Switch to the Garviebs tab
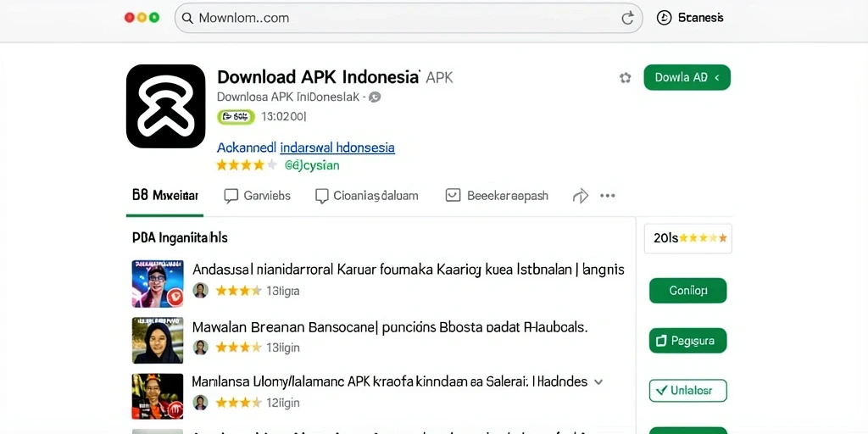The height and width of the screenshot is (434, 868). click(x=258, y=196)
